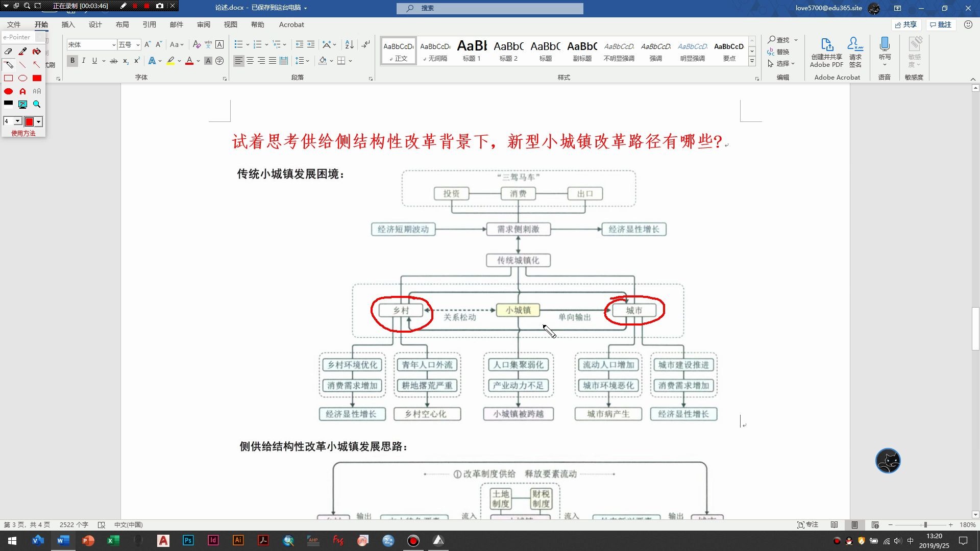Apply red font color

(189, 61)
